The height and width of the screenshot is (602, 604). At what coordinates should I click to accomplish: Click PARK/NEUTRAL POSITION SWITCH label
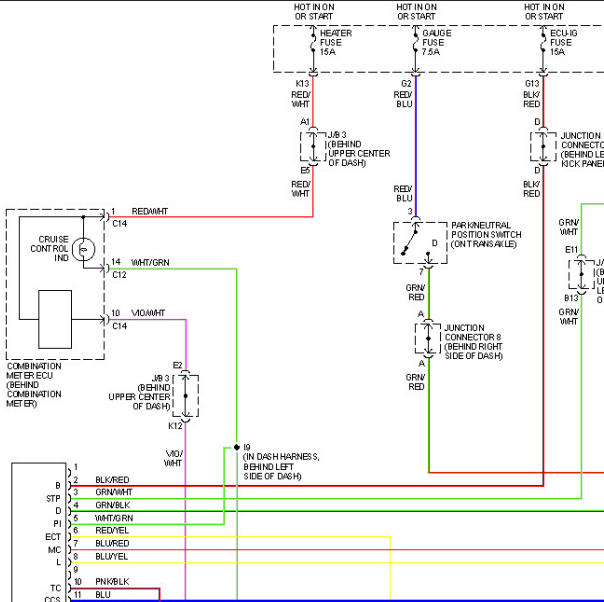click(x=486, y=235)
